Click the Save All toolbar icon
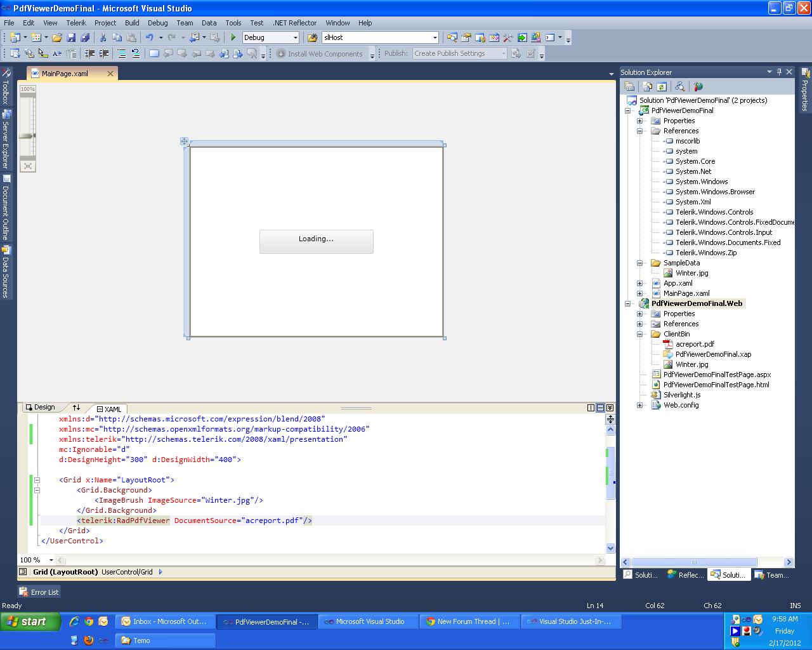Screen dimensions: 812x650 tap(85, 38)
